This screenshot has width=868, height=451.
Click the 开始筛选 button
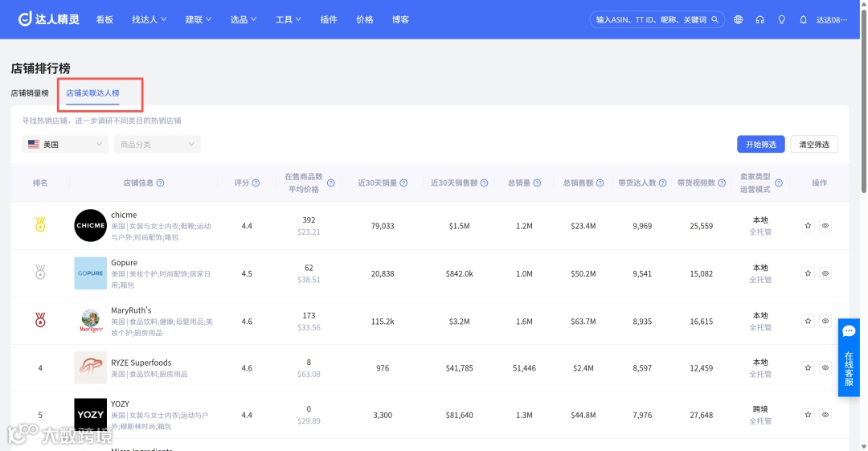[760, 144]
